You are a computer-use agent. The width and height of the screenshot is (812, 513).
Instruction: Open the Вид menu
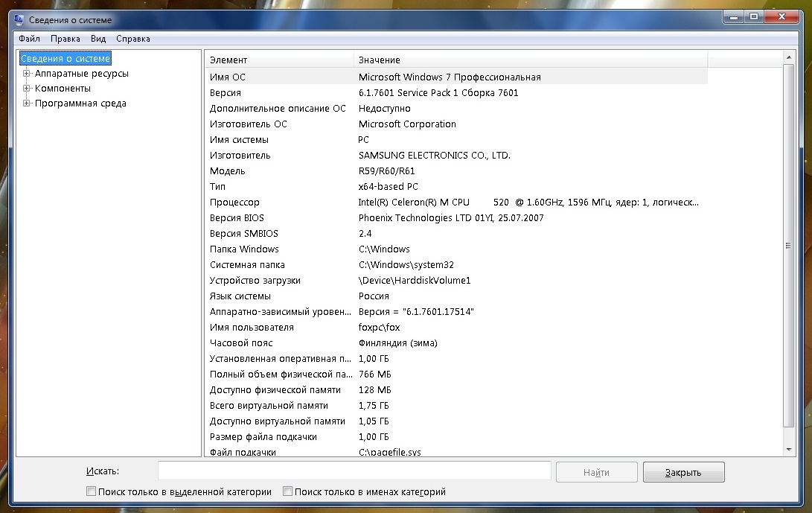(x=98, y=39)
